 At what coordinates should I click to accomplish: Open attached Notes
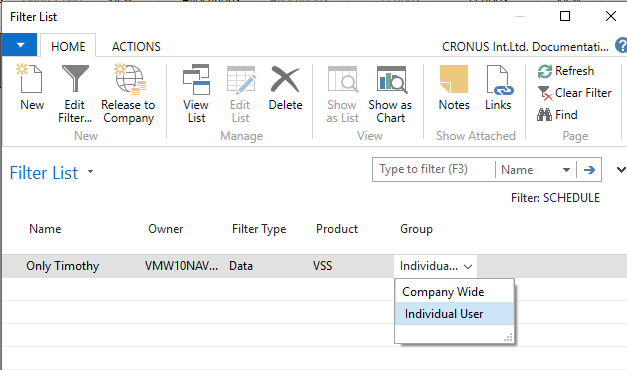(x=454, y=87)
